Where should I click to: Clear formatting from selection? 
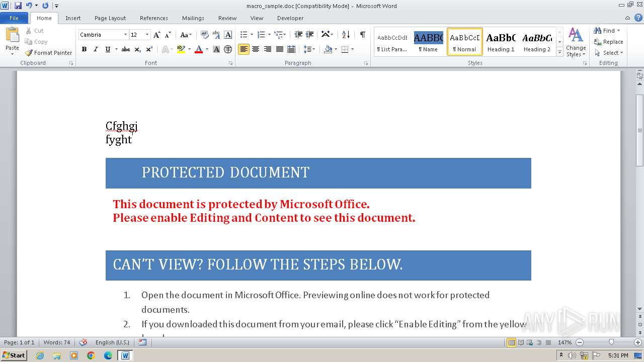pyautogui.click(x=204, y=35)
